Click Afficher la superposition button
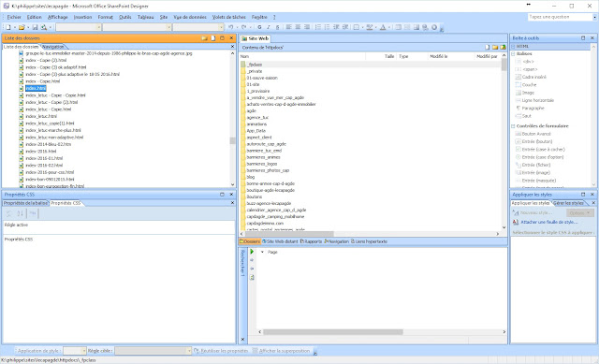599x364 pixels. coord(281,351)
